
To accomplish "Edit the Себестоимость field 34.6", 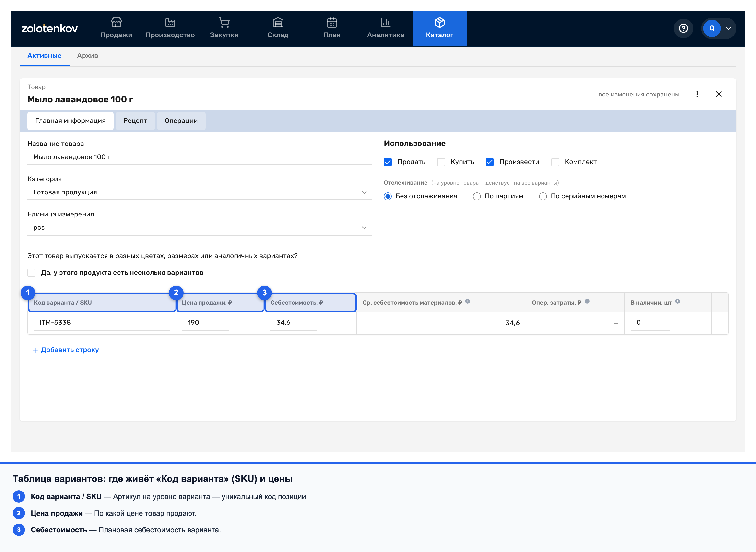I will point(293,323).
